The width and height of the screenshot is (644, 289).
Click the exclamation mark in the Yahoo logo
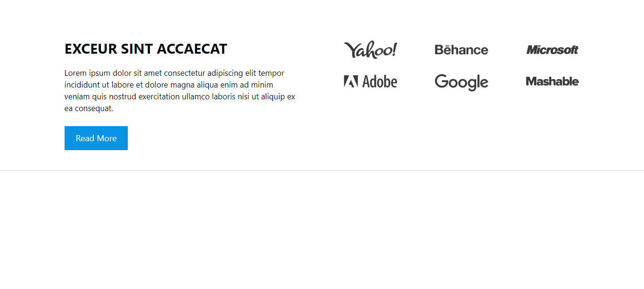click(x=394, y=49)
